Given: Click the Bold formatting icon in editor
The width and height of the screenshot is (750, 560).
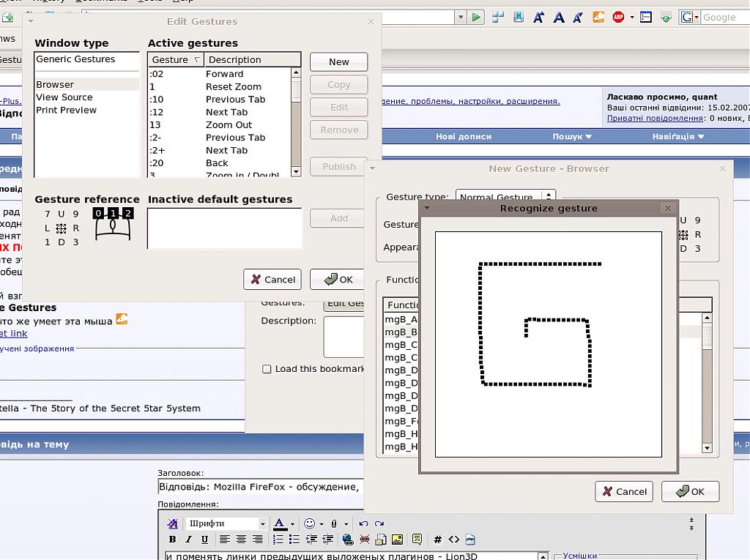Looking at the screenshot, I should 172,540.
